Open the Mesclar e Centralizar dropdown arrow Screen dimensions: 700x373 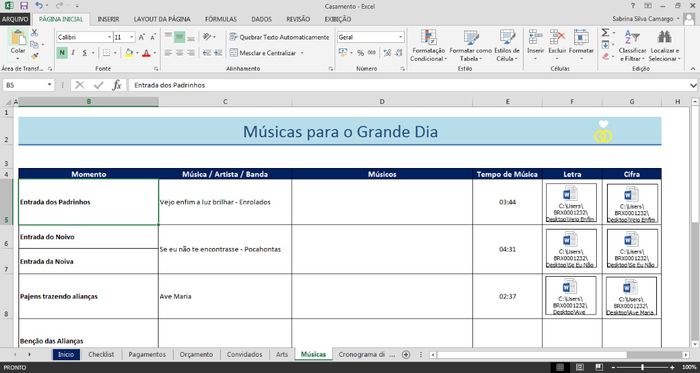coord(302,53)
